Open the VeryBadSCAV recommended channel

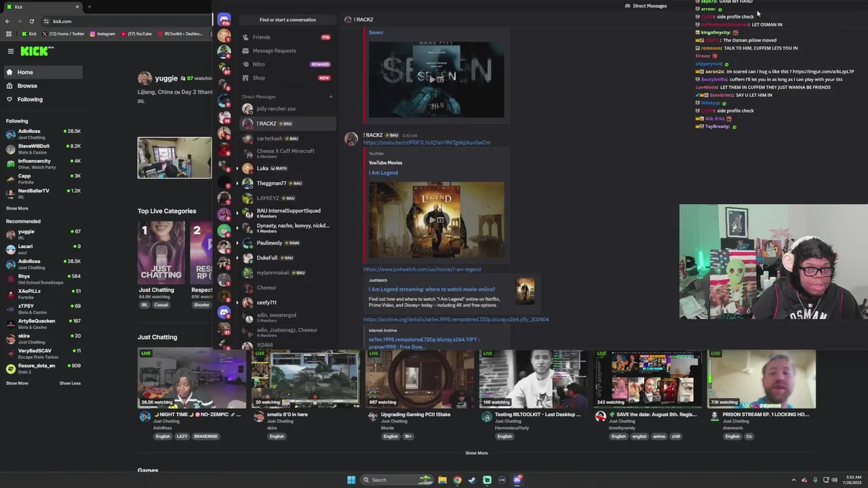click(x=43, y=353)
